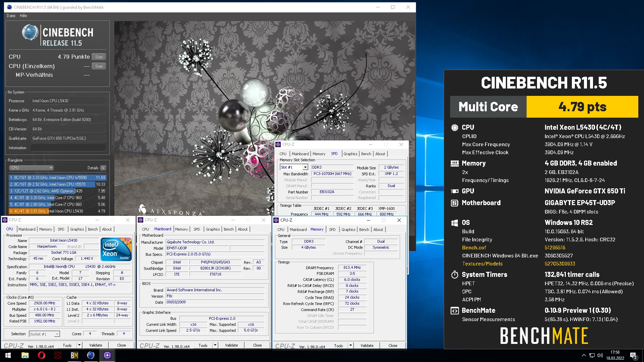Click Bench.cof file integrity entry
This screenshot has height=362, width=644.
click(x=474, y=248)
